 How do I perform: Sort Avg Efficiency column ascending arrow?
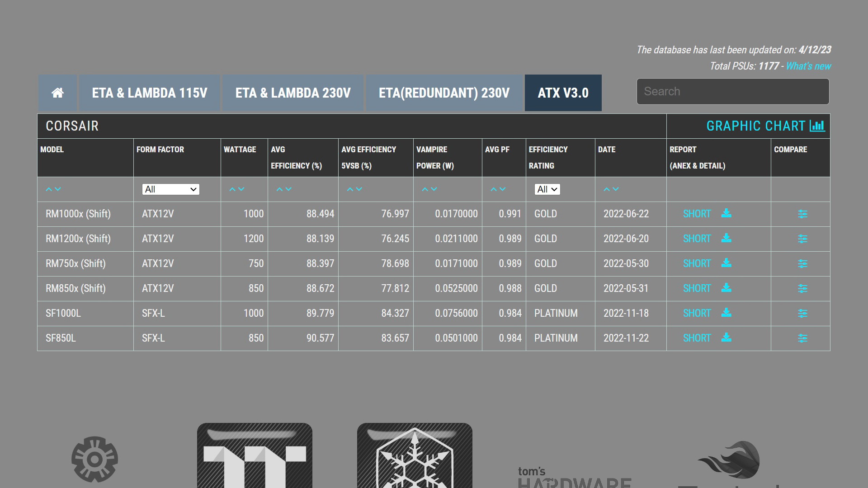point(279,189)
